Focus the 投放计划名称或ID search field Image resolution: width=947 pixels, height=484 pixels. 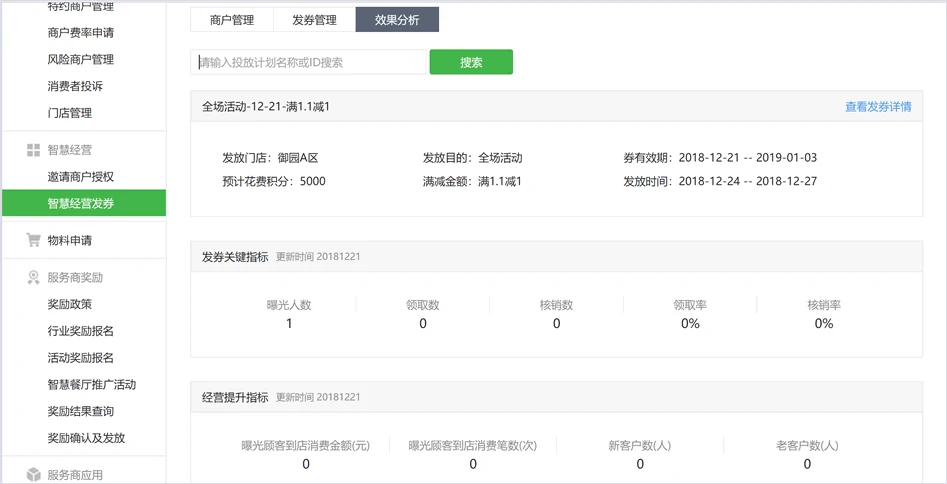click(308, 62)
